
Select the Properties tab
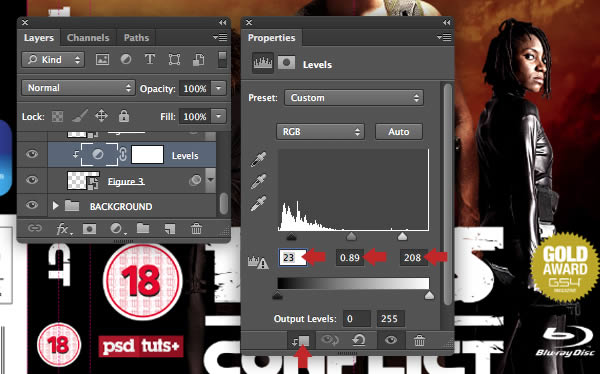[x=271, y=38]
